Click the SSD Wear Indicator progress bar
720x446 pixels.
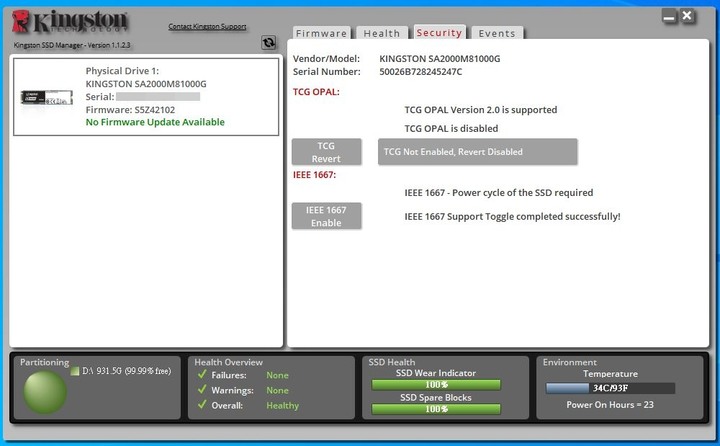[x=436, y=385]
